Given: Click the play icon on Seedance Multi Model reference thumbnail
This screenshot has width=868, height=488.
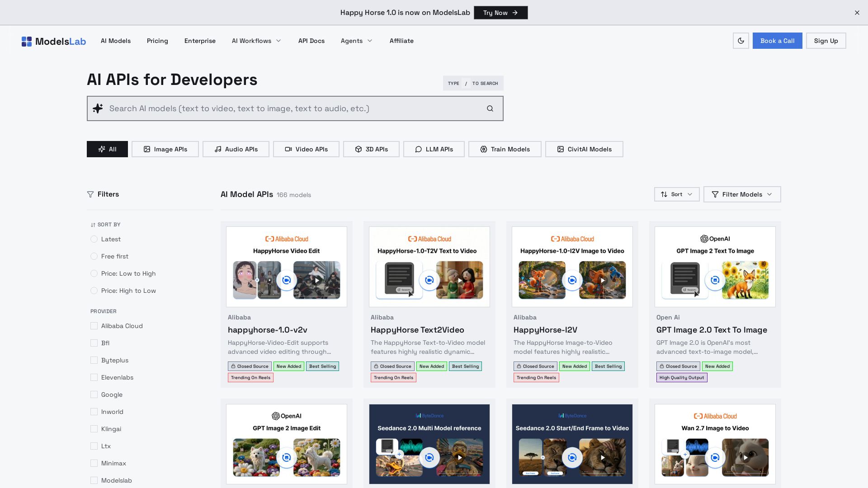Looking at the screenshot, I should [460, 458].
